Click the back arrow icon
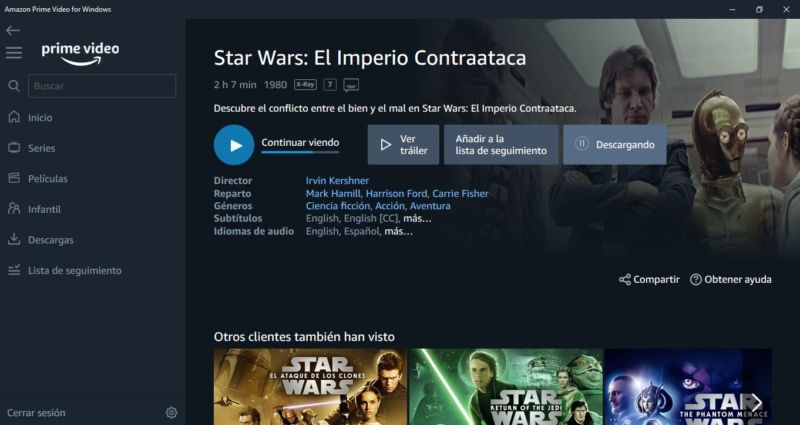Screen dimensions: 800x425 [13, 31]
